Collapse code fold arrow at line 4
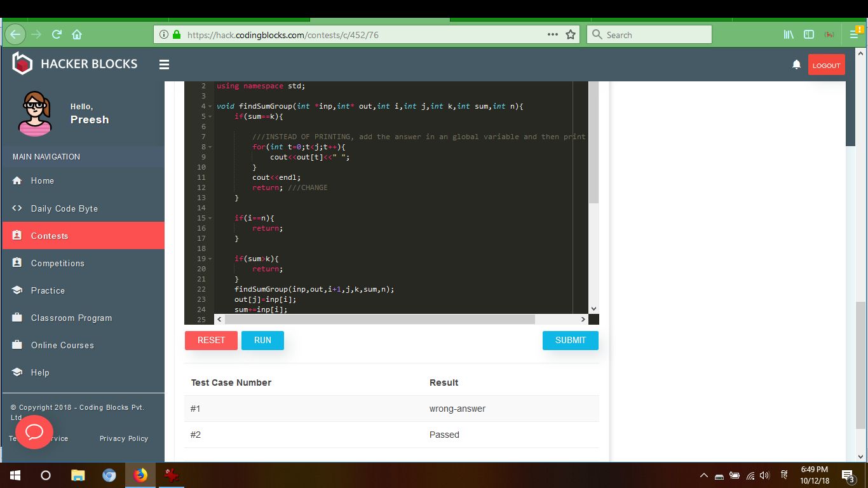Image resolution: width=868 pixels, height=488 pixels. [210, 107]
